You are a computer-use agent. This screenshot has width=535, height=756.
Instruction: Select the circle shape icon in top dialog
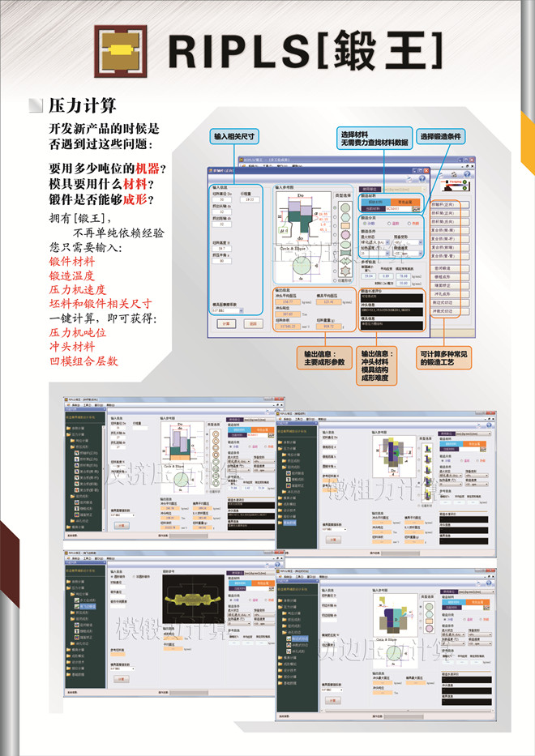(345, 207)
